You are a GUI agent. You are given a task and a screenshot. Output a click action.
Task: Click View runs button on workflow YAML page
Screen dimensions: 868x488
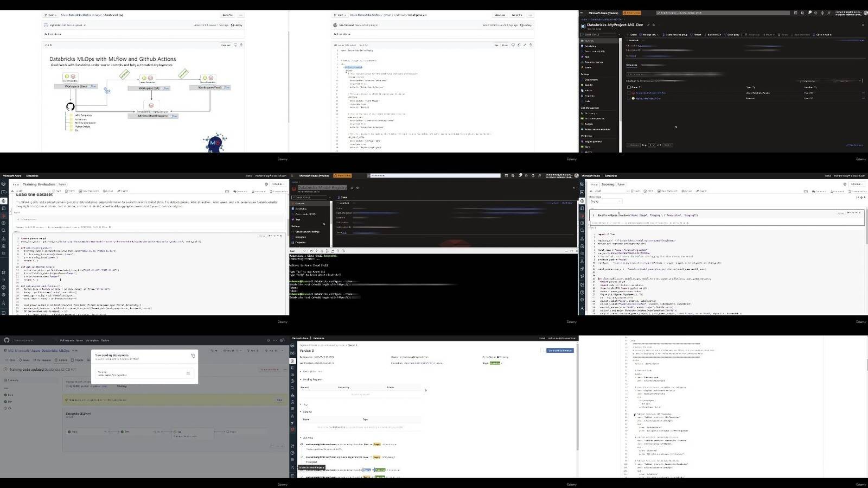(500, 15)
